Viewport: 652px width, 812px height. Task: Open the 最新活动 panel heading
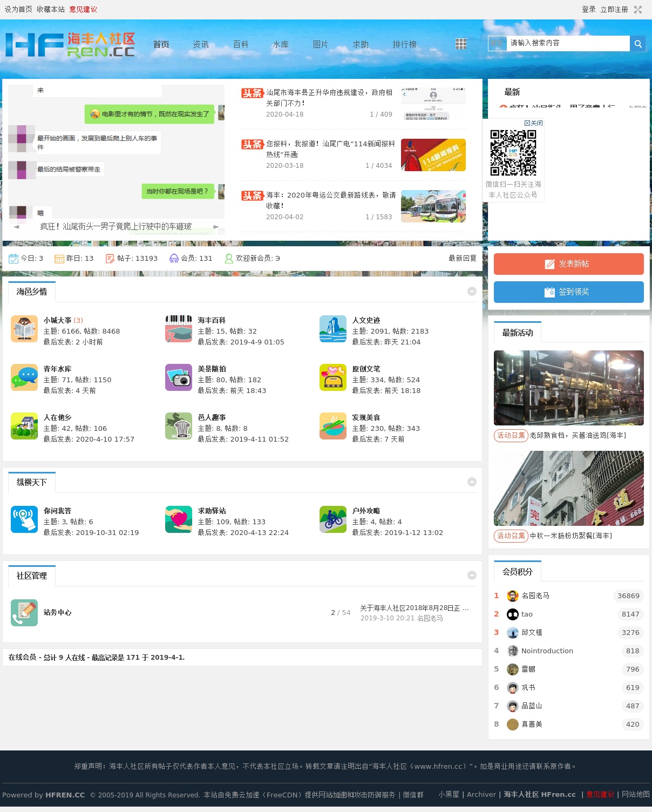[518, 333]
